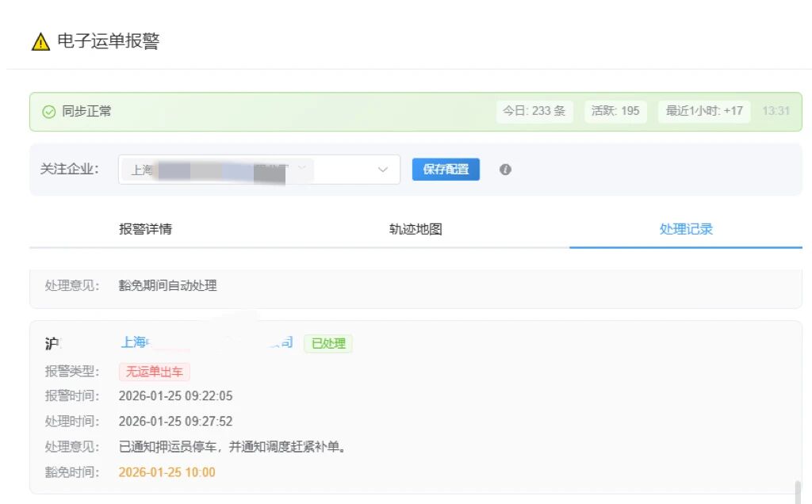
Task: Click exemption time 2026-01-25 10:00
Action: (x=167, y=472)
